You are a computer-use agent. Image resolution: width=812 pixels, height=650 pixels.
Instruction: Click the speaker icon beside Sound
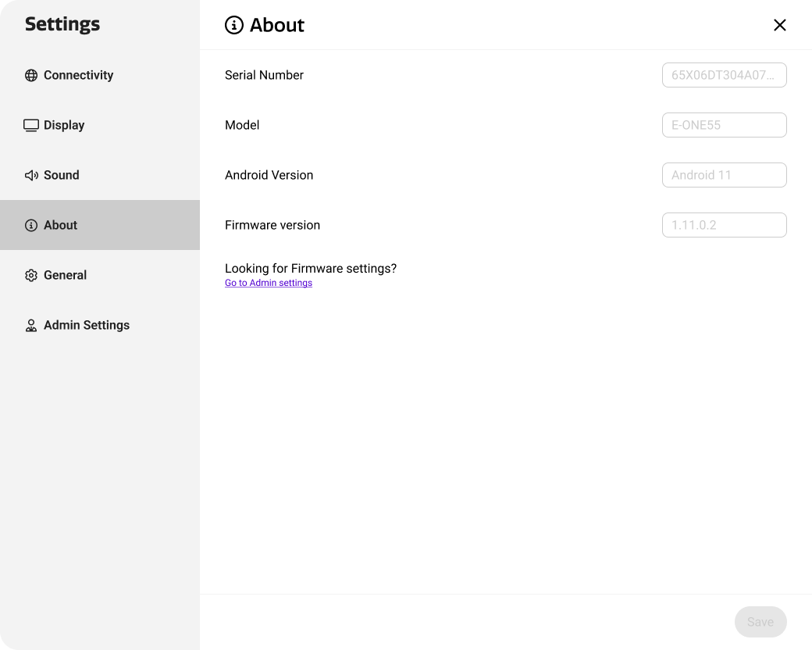tap(31, 176)
